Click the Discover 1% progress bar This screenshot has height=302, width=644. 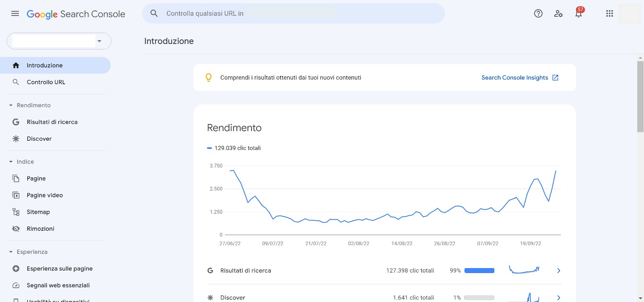pyautogui.click(x=479, y=298)
